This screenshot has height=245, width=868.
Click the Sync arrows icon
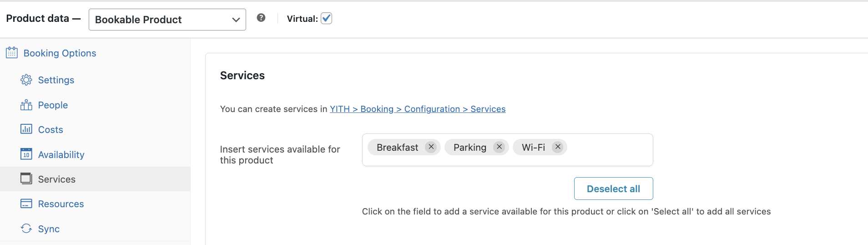26,229
